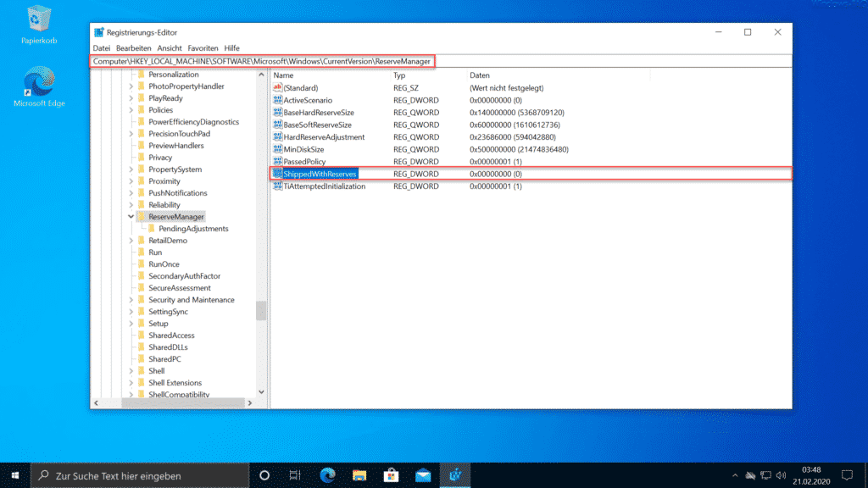Select the Shell Extensions key
The width and height of the screenshot is (868, 488).
pos(175,383)
